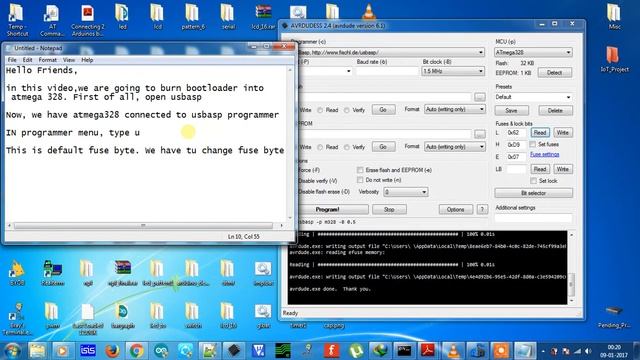Screen dimensions: 640x360
Task: Open Notepad File menu
Action: click(x=12, y=60)
